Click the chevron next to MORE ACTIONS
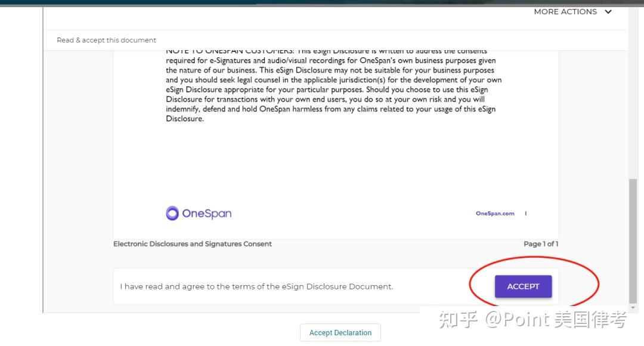 [x=608, y=12]
